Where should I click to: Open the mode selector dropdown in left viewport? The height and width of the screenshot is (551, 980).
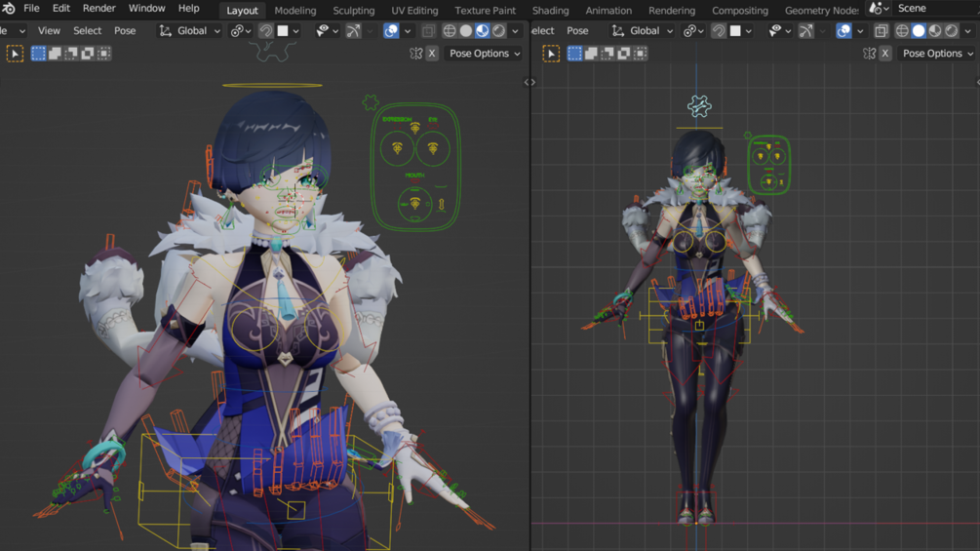pyautogui.click(x=13, y=30)
